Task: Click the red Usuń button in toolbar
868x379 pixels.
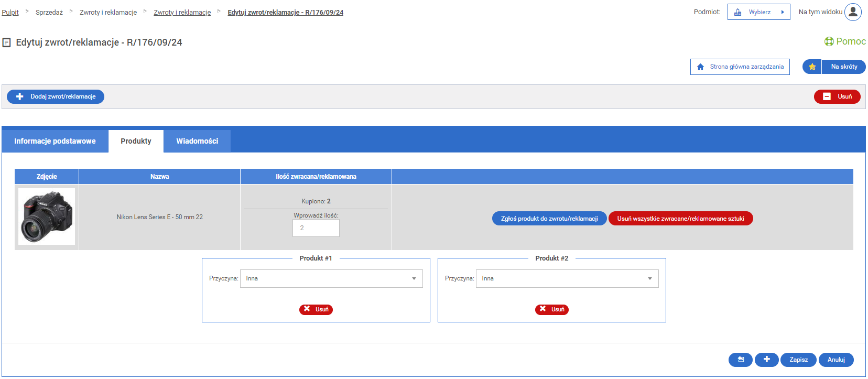Action: coord(837,96)
